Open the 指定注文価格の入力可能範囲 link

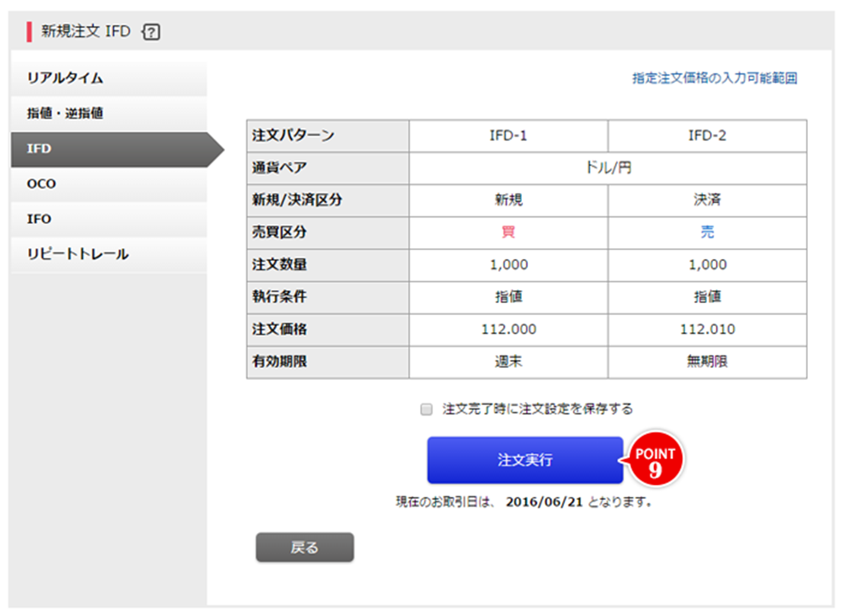pos(714,78)
